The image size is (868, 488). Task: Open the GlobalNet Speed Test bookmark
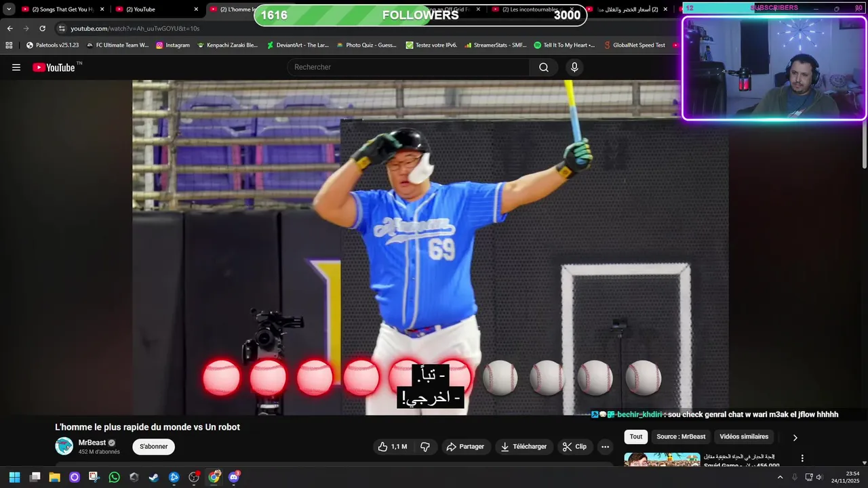tap(633, 45)
